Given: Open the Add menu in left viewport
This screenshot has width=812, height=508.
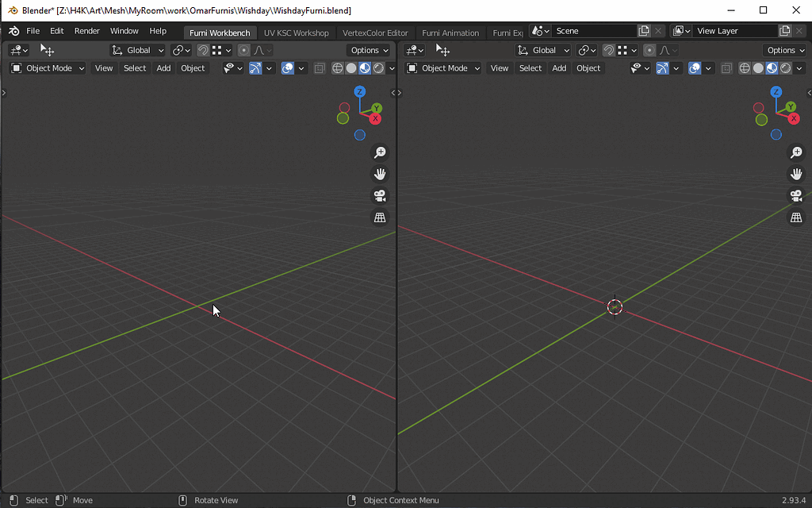Looking at the screenshot, I should pyautogui.click(x=163, y=68).
